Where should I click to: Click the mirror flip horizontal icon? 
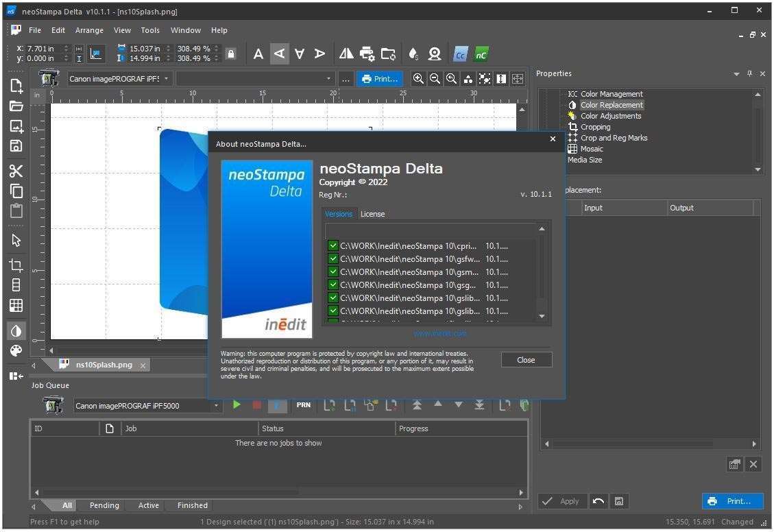pyautogui.click(x=347, y=54)
